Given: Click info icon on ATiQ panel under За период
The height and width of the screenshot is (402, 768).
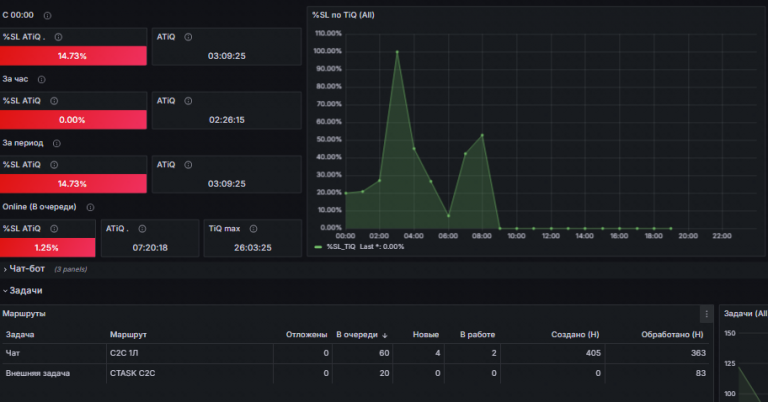Looking at the screenshot, I should (188, 165).
